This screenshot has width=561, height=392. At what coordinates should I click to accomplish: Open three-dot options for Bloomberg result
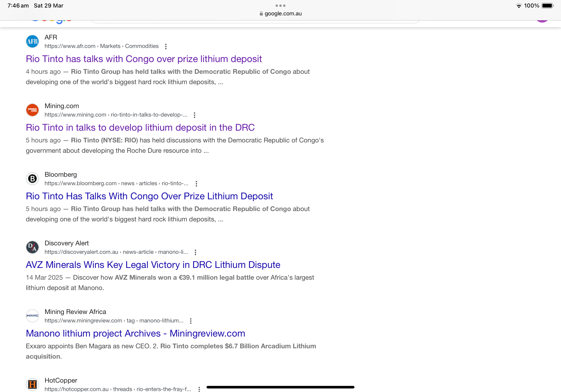[196, 184]
